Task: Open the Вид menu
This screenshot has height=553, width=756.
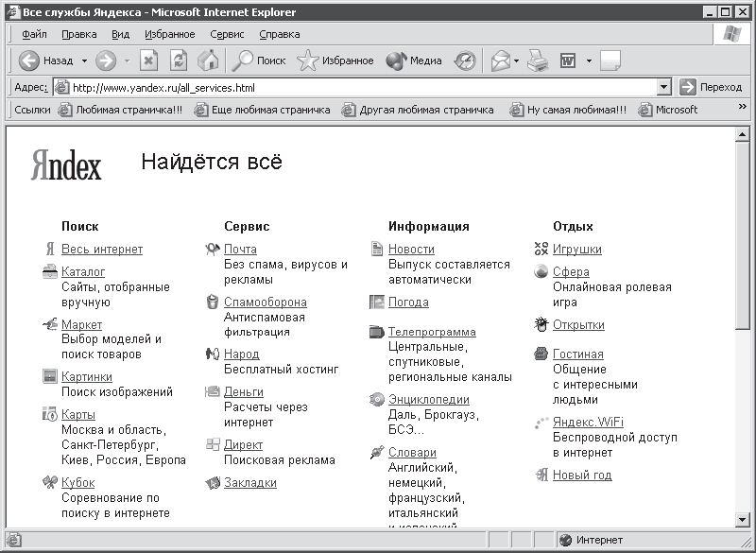Action: 120,34
